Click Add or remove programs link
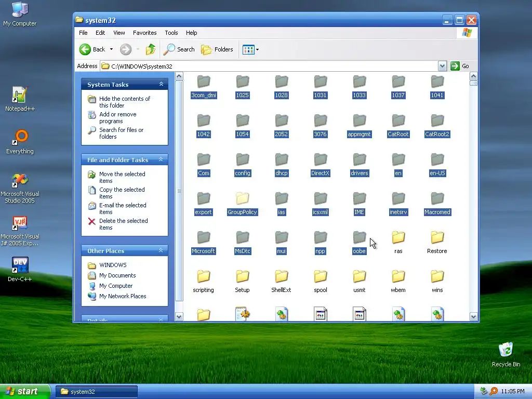 [118, 118]
